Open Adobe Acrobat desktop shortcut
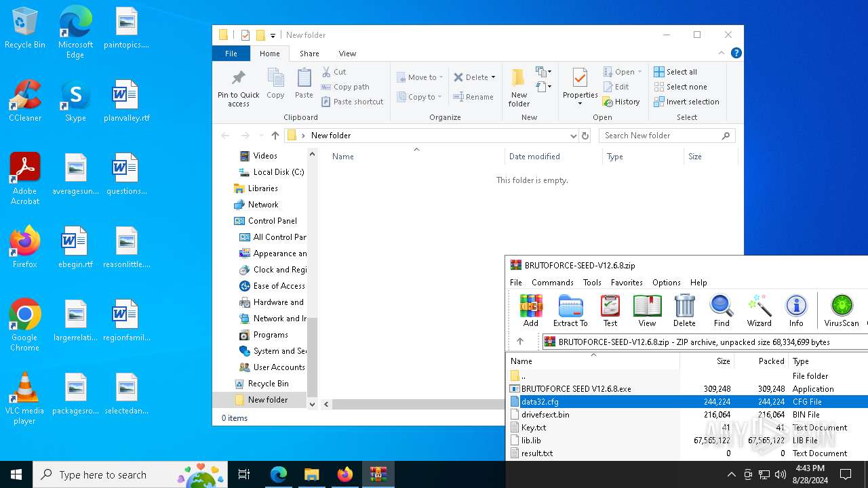868x488 pixels. [25, 179]
